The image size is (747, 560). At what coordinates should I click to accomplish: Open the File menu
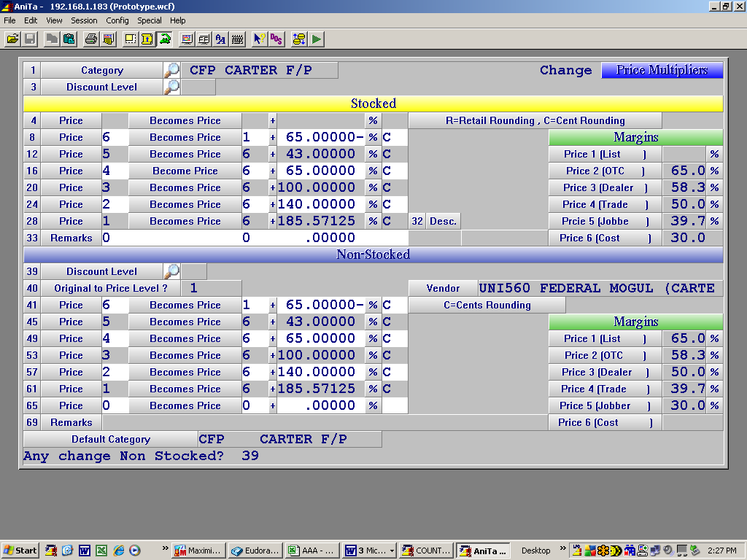pyautogui.click(x=9, y=20)
